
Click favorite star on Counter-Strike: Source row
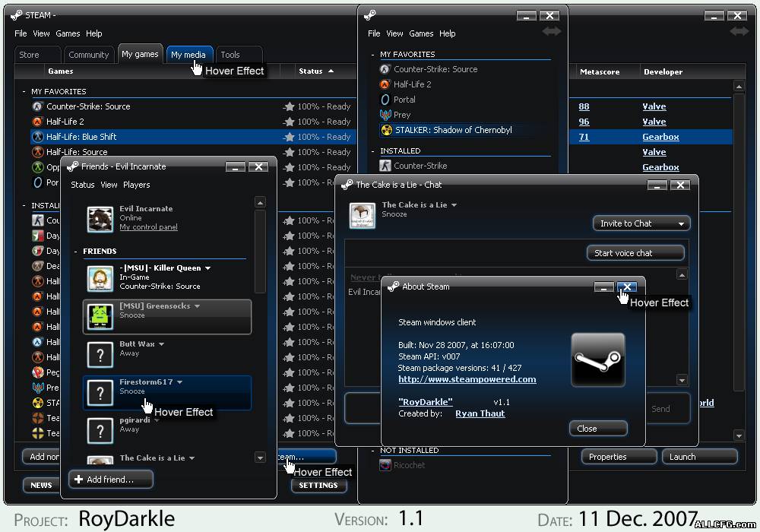pos(289,106)
